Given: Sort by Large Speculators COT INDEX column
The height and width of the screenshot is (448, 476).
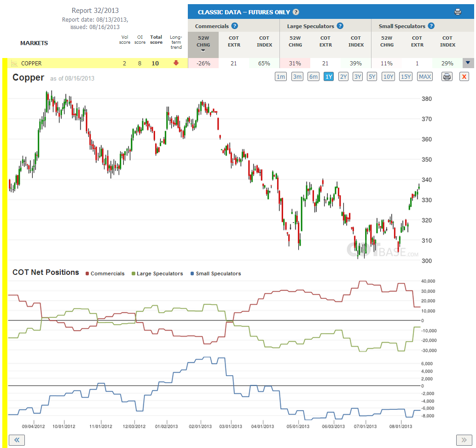Looking at the screenshot, I should (356, 41).
